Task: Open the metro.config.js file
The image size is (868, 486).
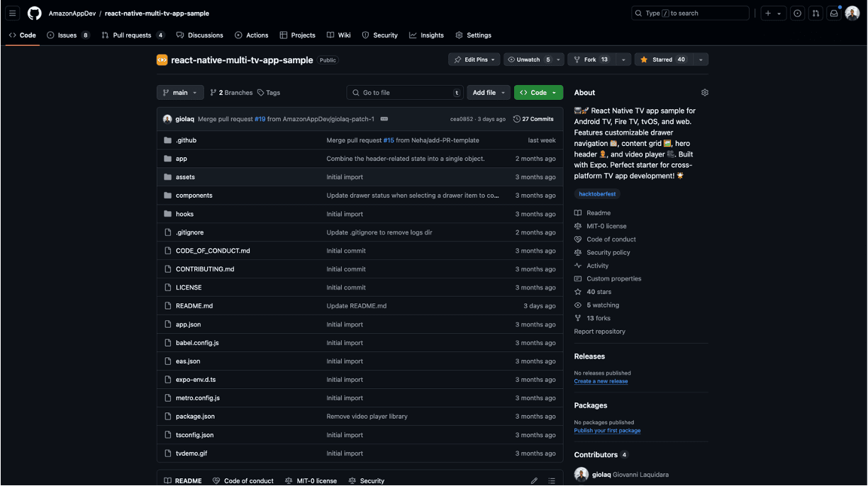Action: (x=198, y=398)
